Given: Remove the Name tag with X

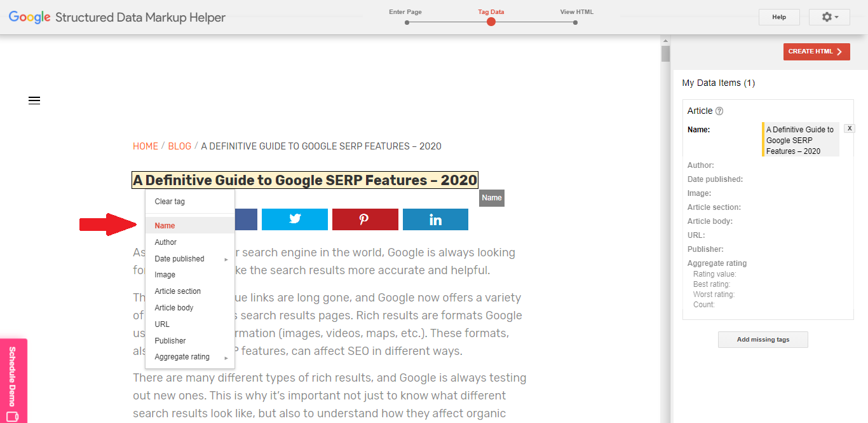Looking at the screenshot, I should click(849, 128).
